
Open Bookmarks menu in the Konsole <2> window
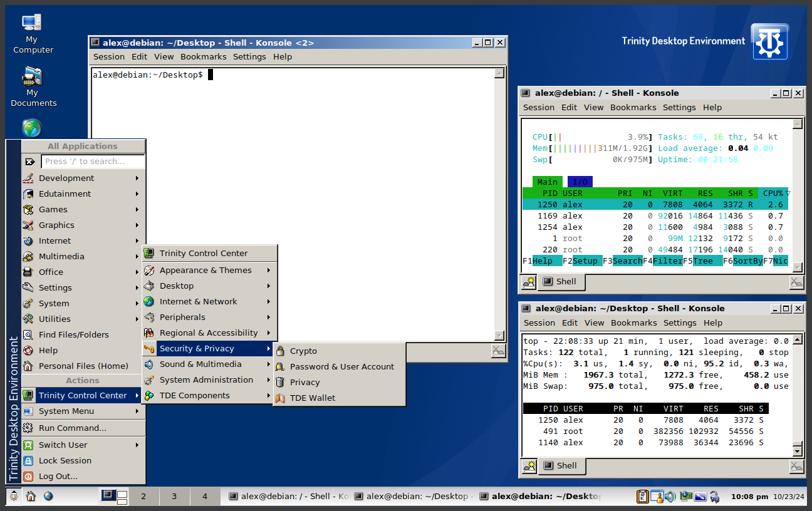(x=203, y=57)
